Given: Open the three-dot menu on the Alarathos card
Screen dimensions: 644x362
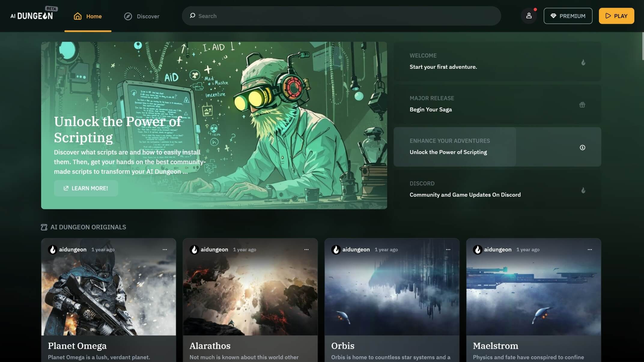Looking at the screenshot, I should coord(306,249).
